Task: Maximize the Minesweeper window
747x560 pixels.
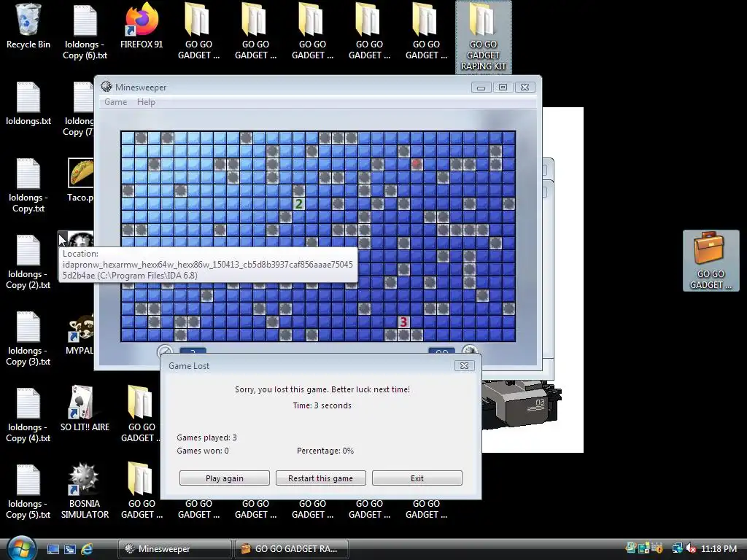Action: [503, 87]
